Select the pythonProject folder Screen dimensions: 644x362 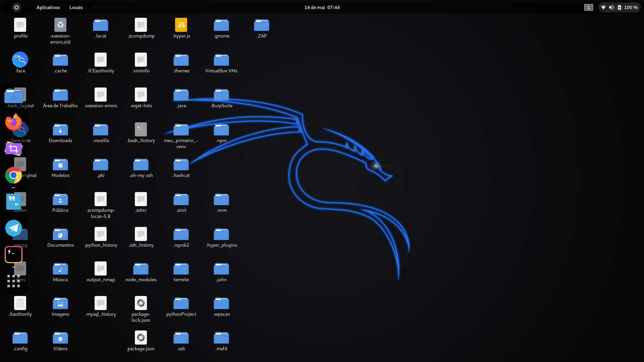click(181, 303)
